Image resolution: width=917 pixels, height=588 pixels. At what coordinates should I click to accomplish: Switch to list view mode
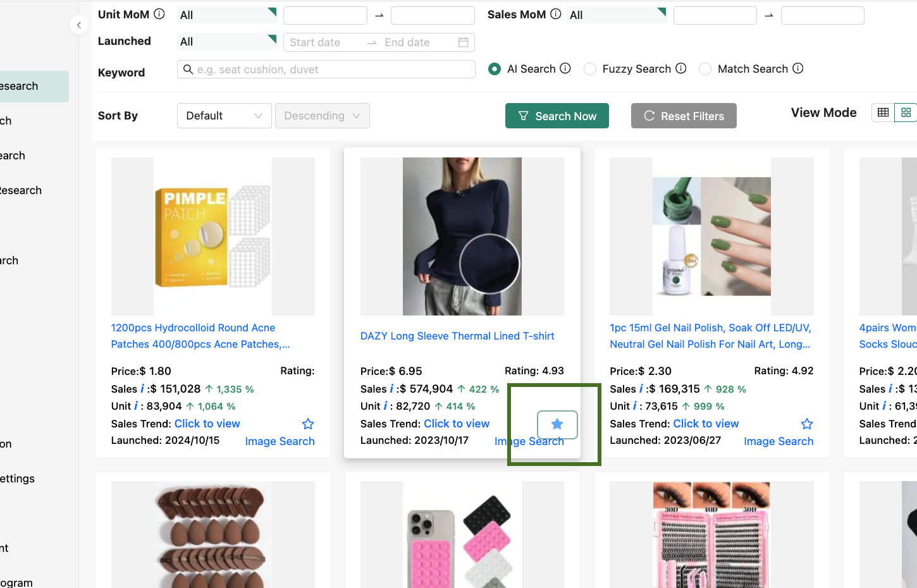tap(883, 112)
